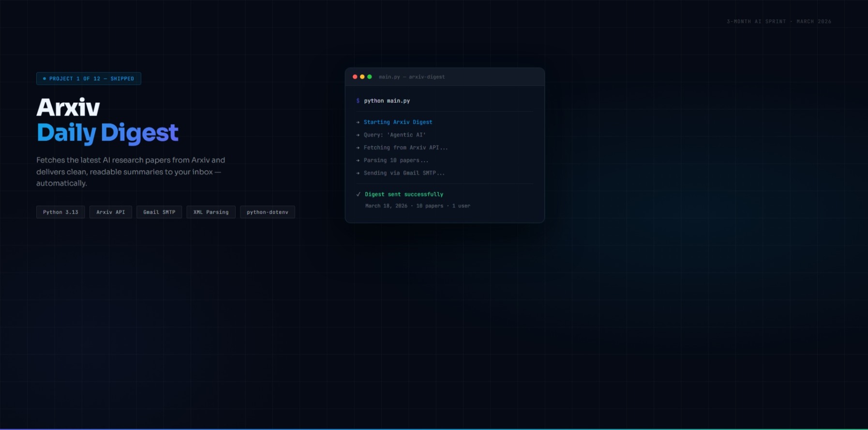Image resolution: width=868 pixels, height=430 pixels.
Task: Select the Python 3.13 tag
Action: (60, 212)
